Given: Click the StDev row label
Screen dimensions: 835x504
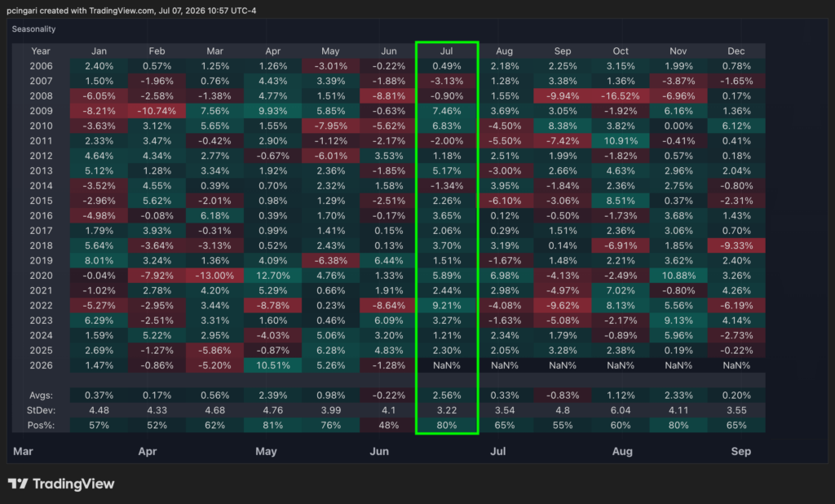Looking at the screenshot, I should (x=41, y=410).
